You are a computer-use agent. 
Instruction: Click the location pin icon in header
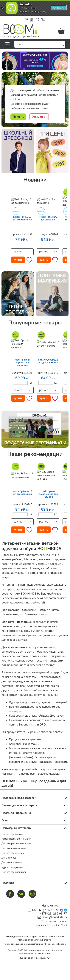click(26, 19)
